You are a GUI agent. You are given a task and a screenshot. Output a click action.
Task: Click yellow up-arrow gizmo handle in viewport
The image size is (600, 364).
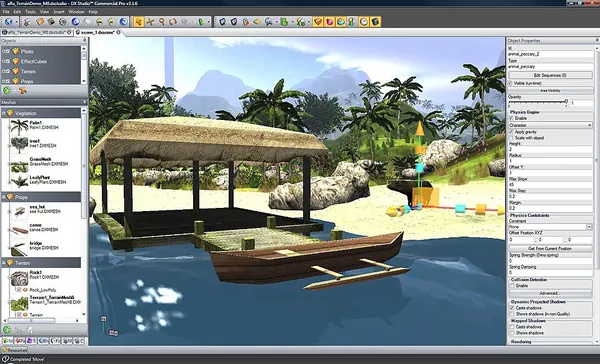point(420,129)
